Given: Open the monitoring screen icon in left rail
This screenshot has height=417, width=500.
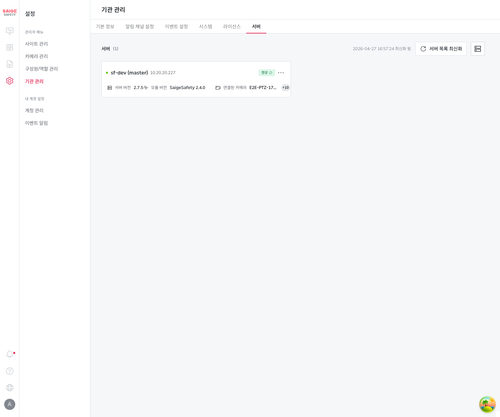Looking at the screenshot, I should [x=10, y=31].
